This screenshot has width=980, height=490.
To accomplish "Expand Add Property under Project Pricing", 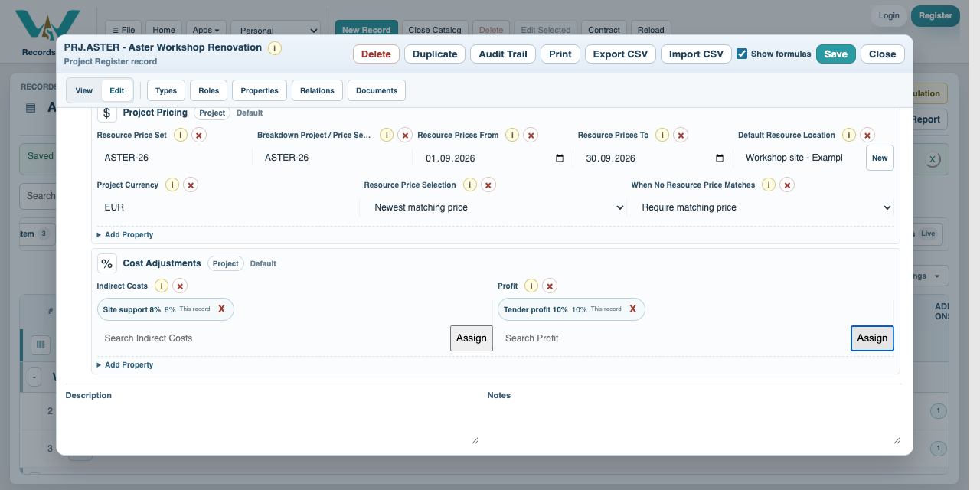I will 125,235.
